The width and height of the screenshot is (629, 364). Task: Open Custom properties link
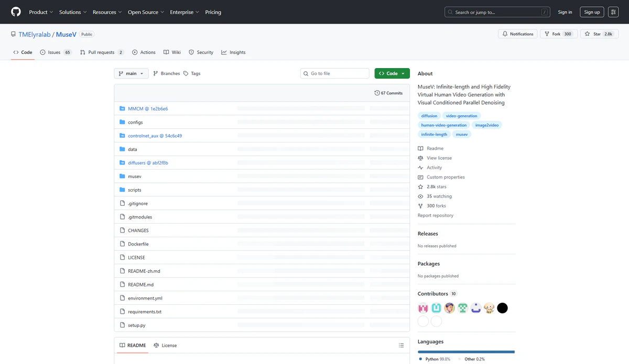point(441,178)
